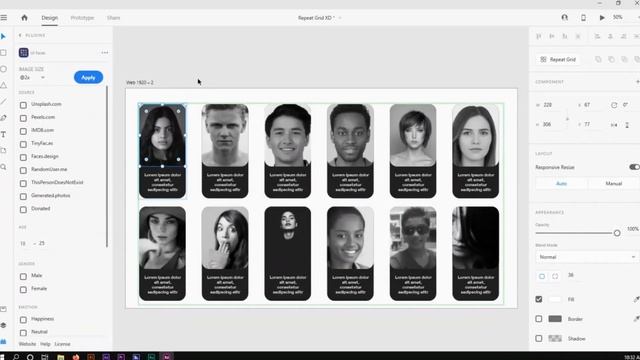The width and height of the screenshot is (640, 360).
Task: Go to the Home screen
Action: point(24,18)
